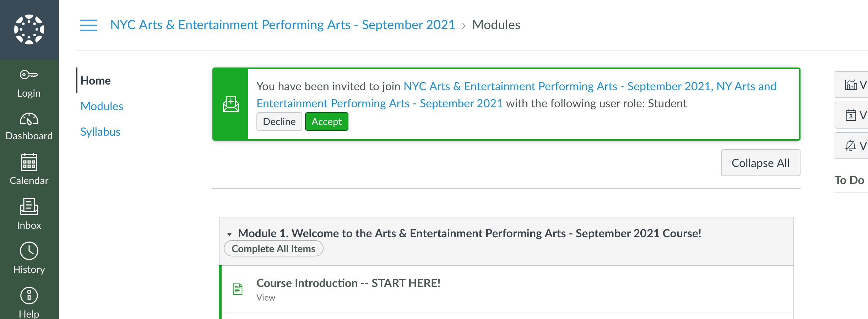
Task: Click the course name breadcrumb link
Action: [x=283, y=25]
